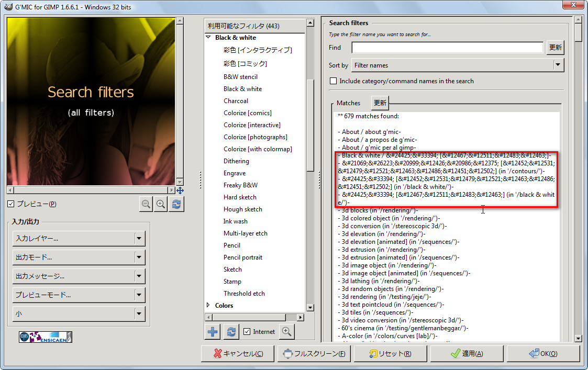Click the magnifier icon next to Internet
Image resolution: width=588 pixels, height=370 pixels.
click(x=286, y=332)
